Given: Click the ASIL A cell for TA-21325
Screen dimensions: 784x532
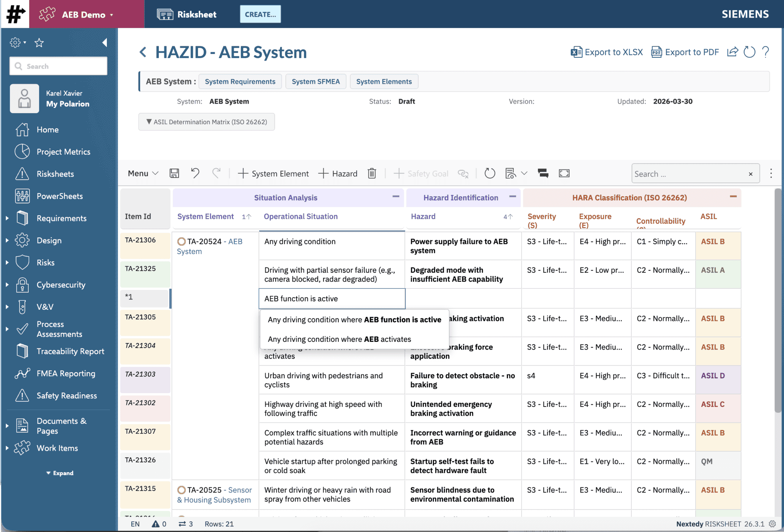Looking at the screenshot, I should (x=718, y=274).
